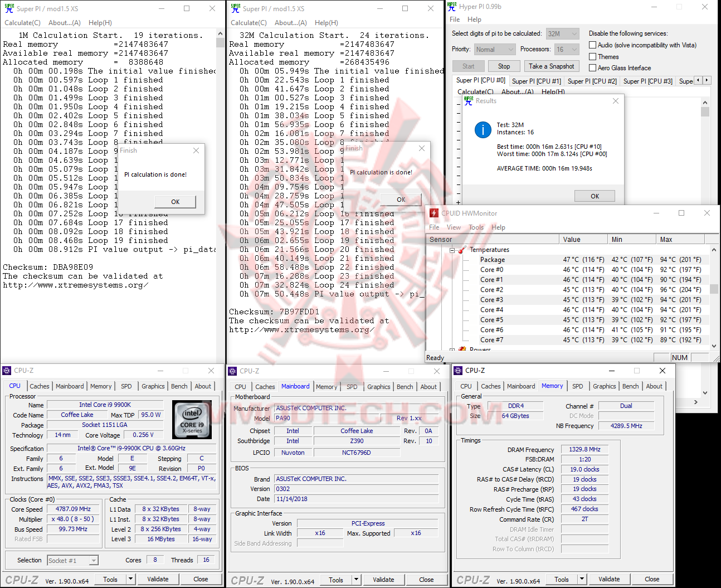Image resolution: width=721 pixels, height=588 pixels.
Task: Click the blue info icon in the Results dialog
Action: [x=483, y=130]
